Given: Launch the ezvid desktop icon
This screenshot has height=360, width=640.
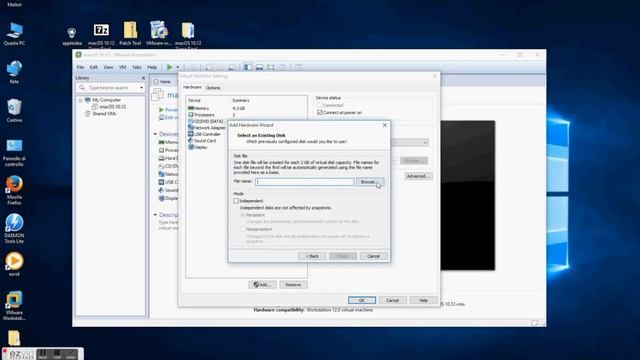Looking at the screenshot, I should coord(14,264).
